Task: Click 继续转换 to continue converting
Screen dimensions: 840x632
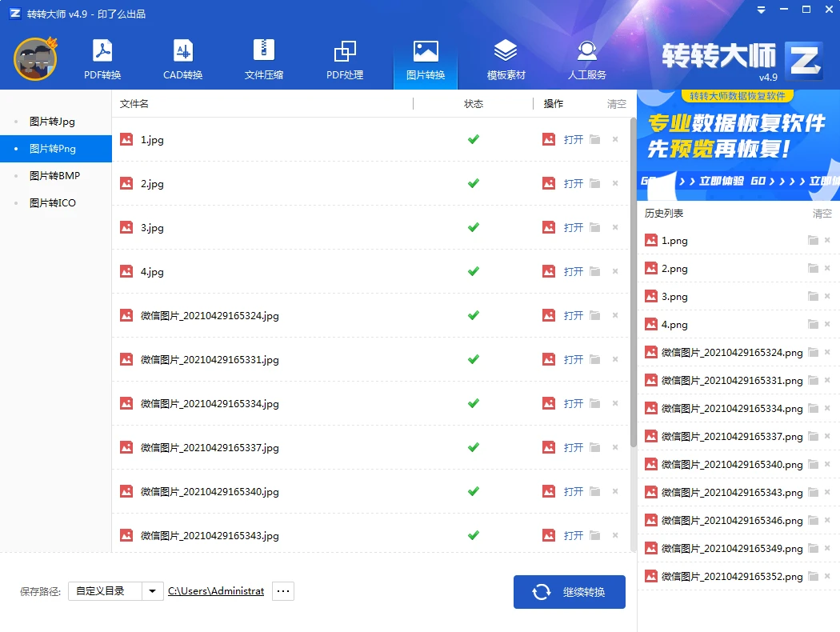Action: [x=569, y=591]
